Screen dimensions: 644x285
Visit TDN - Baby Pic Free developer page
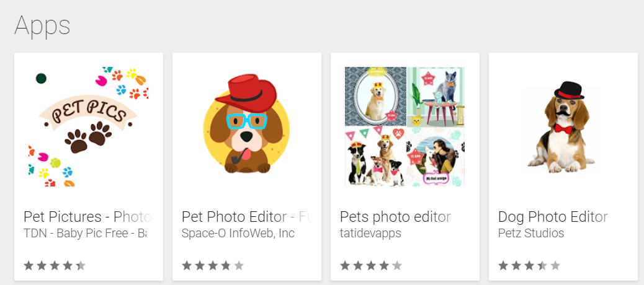85,234
